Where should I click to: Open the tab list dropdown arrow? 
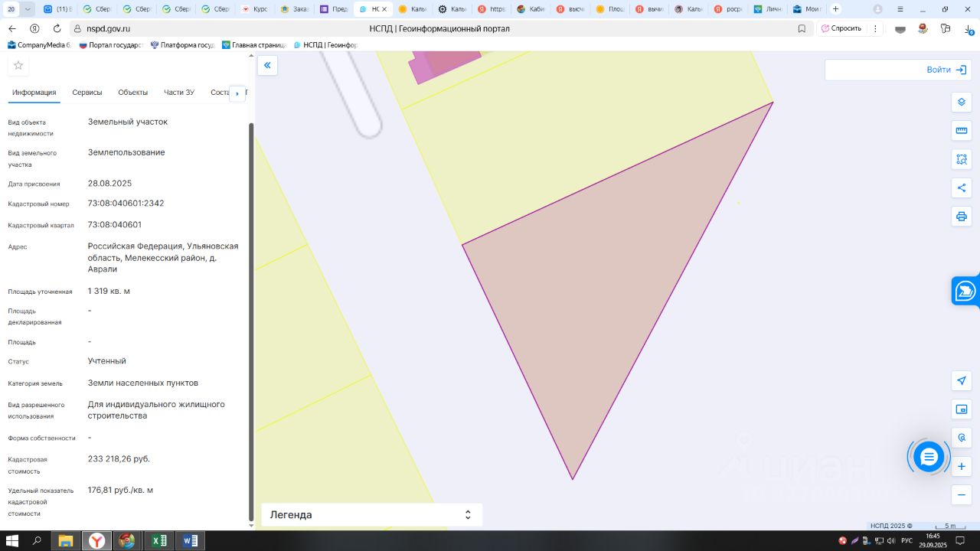(x=28, y=9)
